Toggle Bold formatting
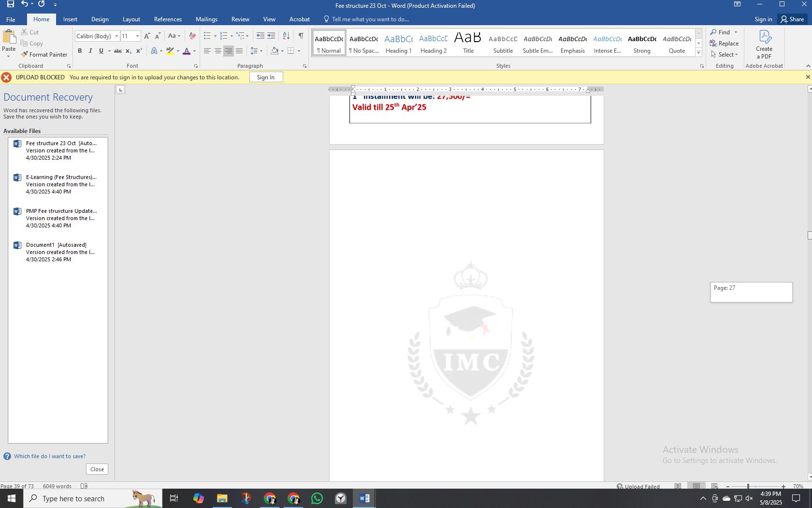 pos(80,51)
